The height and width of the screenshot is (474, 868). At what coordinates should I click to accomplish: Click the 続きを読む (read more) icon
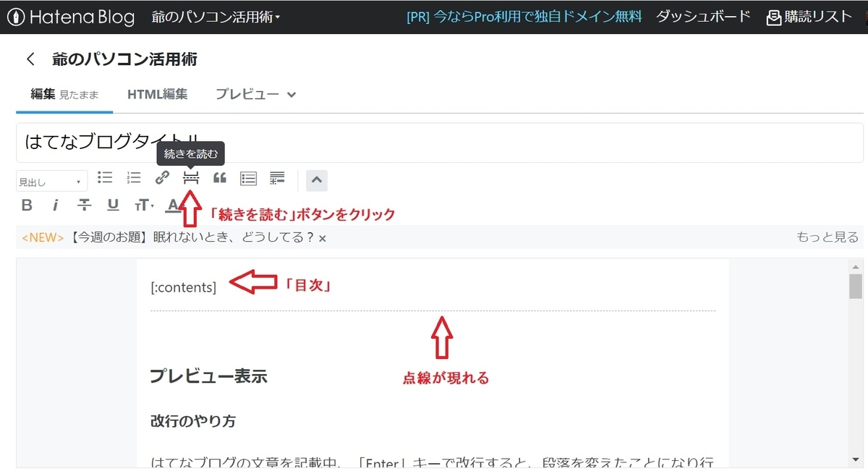tap(190, 178)
